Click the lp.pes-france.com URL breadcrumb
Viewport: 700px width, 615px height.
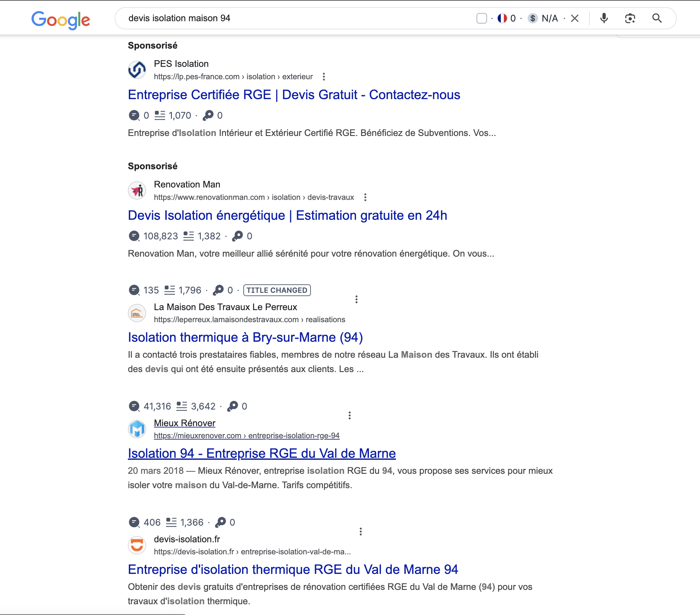click(233, 77)
